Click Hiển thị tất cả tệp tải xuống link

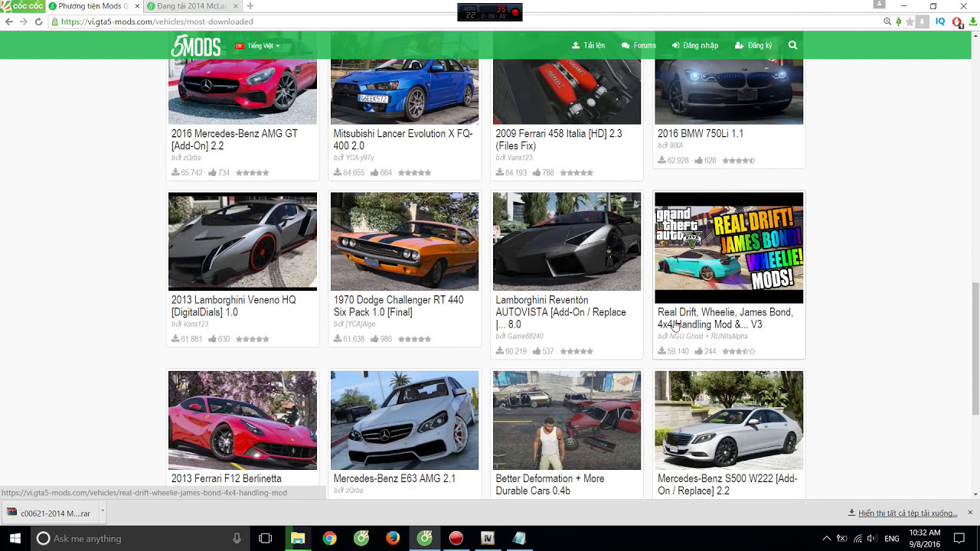(908, 513)
